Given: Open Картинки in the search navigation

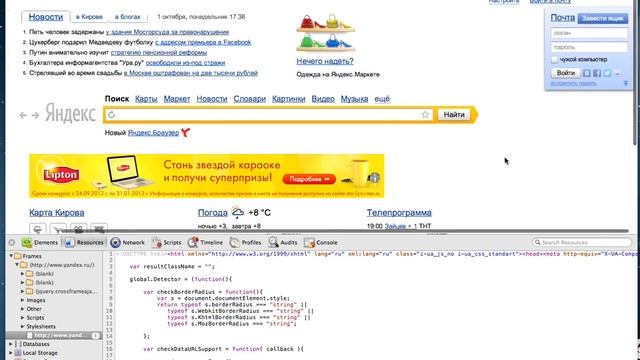Looking at the screenshot, I should 289,99.
